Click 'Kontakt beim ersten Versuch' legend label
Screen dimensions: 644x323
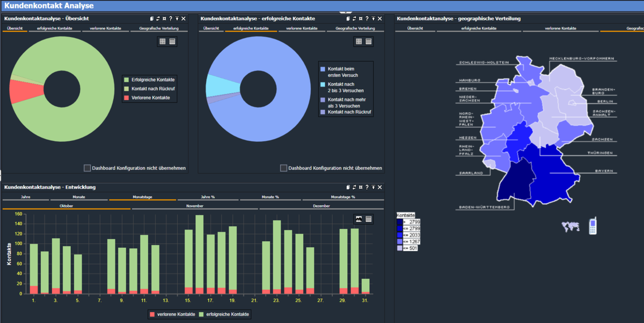pyautogui.click(x=342, y=72)
